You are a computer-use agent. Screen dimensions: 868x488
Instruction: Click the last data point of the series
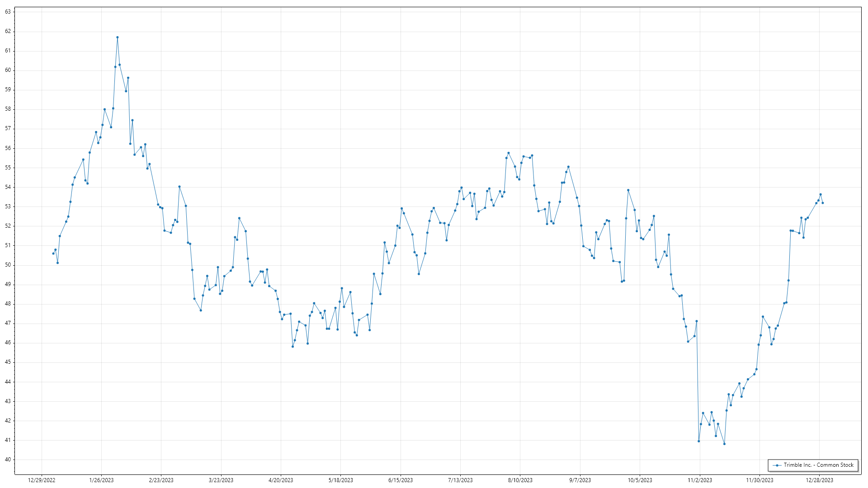pyautogui.click(x=822, y=203)
